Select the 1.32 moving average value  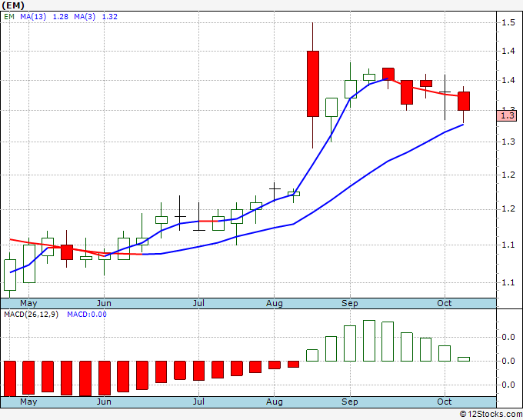pyautogui.click(x=109, y=16)
